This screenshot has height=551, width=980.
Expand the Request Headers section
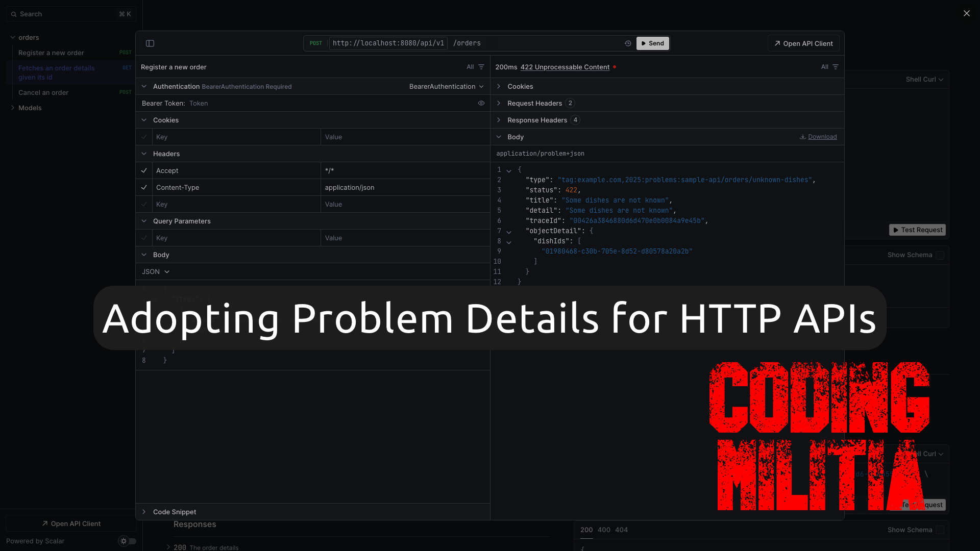(534, 103)
